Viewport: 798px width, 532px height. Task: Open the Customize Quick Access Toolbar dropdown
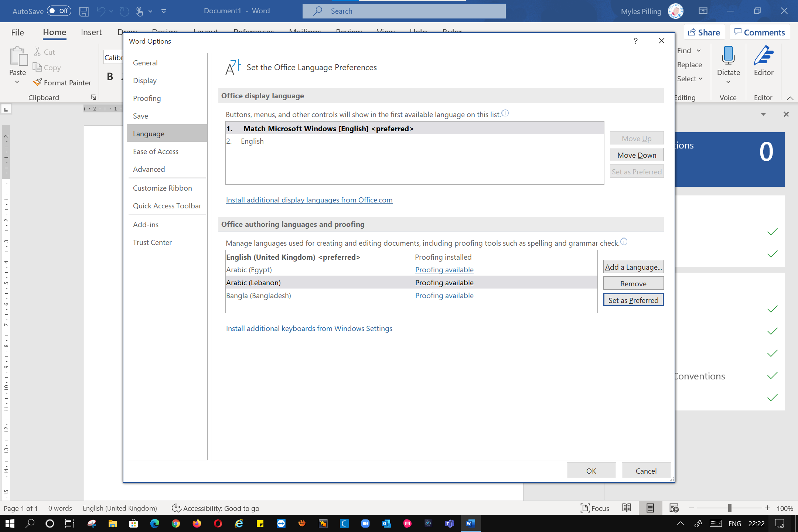coord(164,11)
